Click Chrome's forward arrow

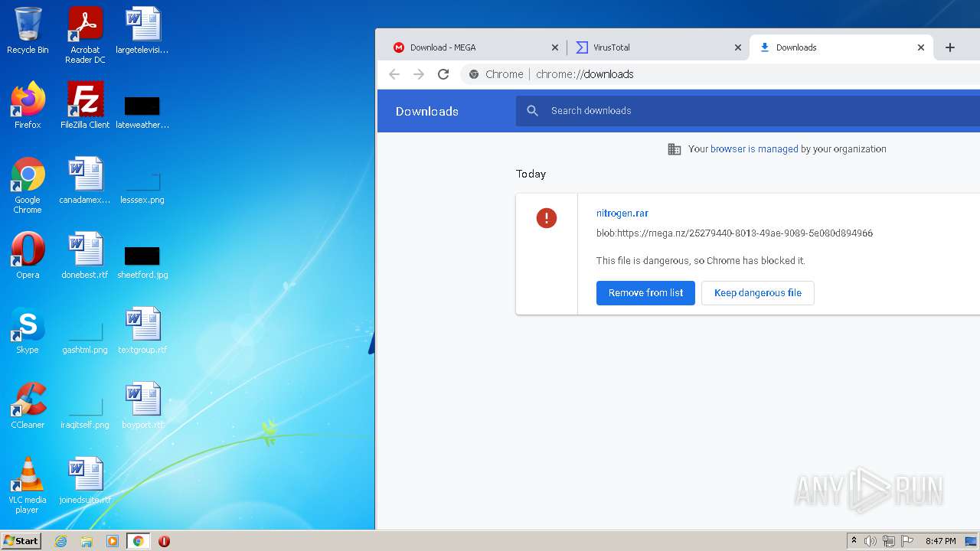[x=419, y=74]
